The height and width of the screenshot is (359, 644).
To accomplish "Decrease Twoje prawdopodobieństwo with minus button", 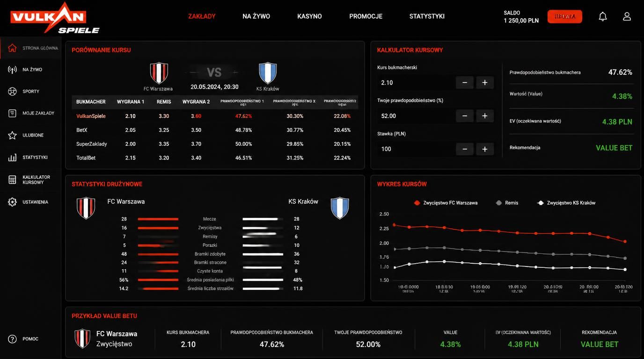I will click(465, 116).
